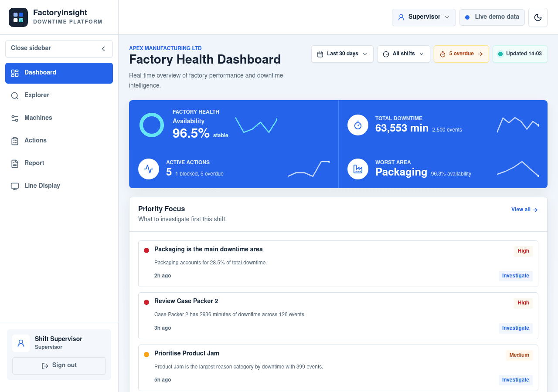
Task: Click the calendar icon in date filter
Action: [320, 54]
